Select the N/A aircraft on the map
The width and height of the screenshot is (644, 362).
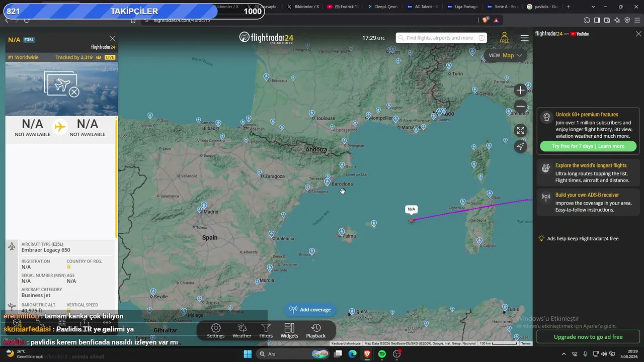412,220
